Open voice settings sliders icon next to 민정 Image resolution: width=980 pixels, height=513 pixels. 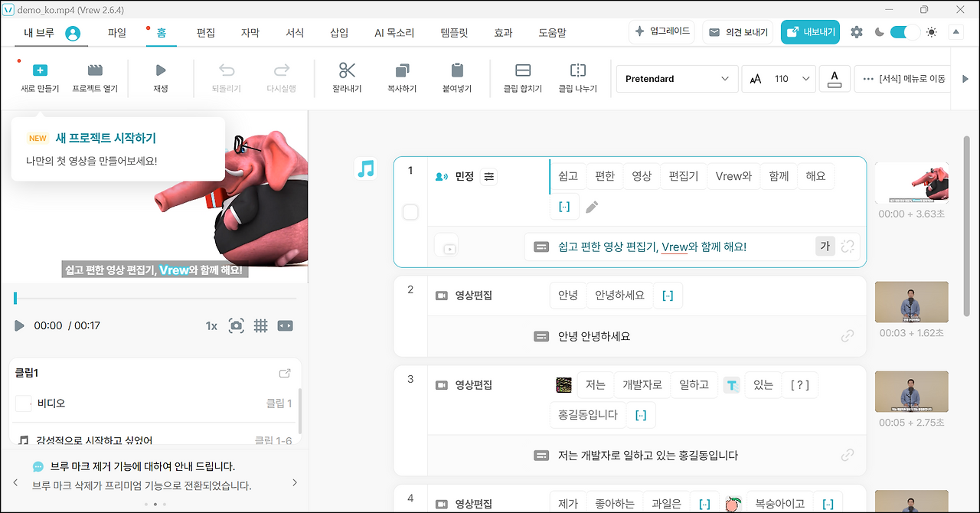point(489,176)
